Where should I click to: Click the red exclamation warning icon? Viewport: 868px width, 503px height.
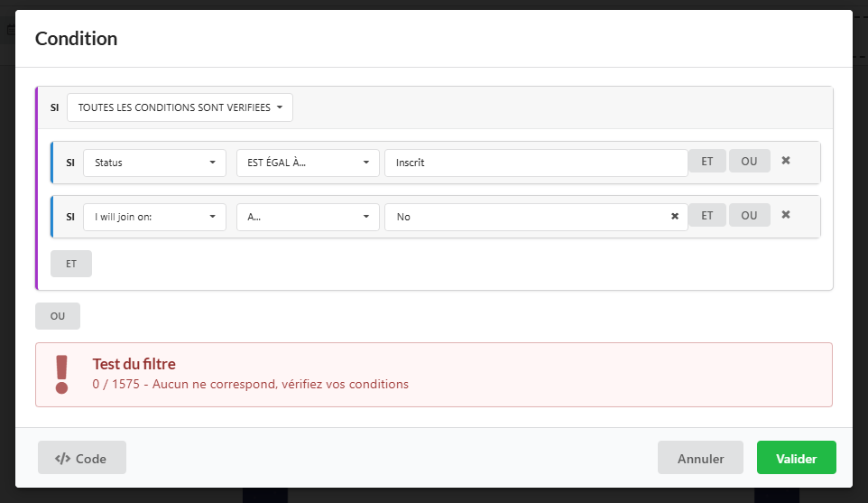pyautogui.click(x=61, y=374)
